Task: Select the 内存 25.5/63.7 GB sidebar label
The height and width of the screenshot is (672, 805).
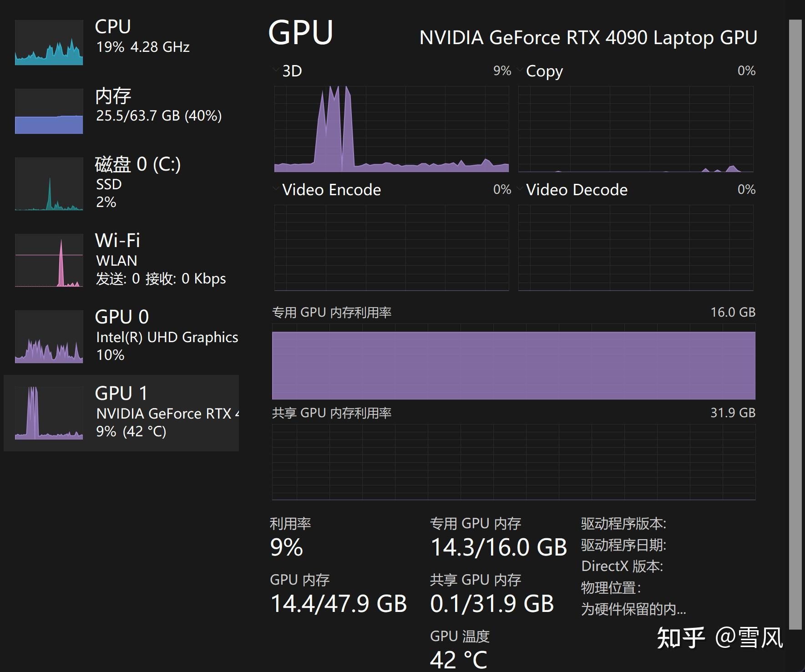Action: [159, 116]
